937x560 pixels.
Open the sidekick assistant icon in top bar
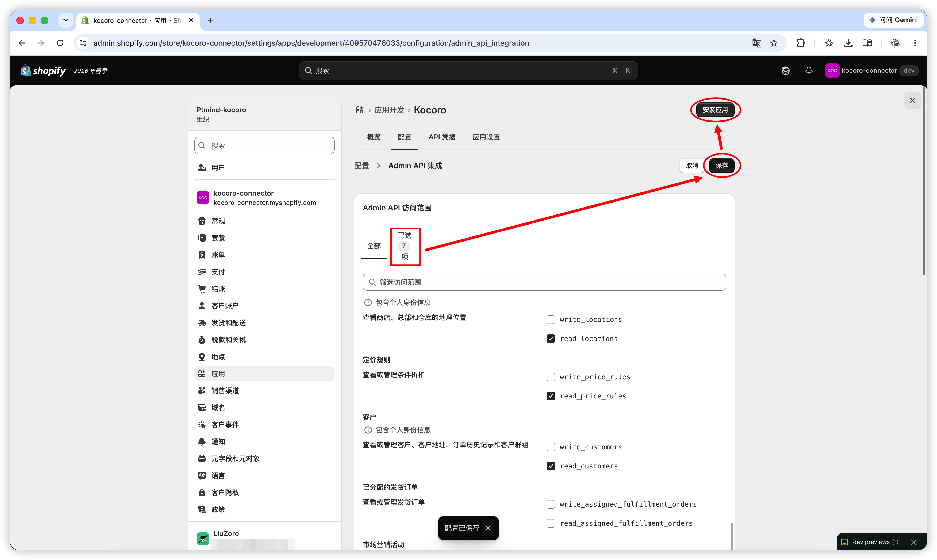[785, 71]
